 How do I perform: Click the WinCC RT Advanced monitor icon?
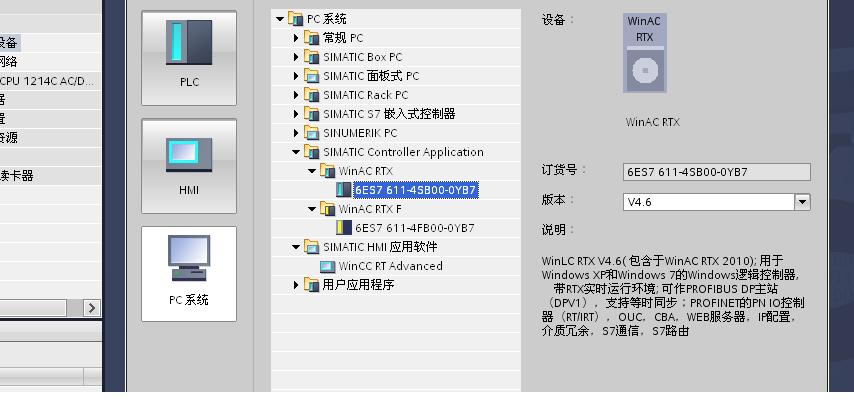point(327,266)
